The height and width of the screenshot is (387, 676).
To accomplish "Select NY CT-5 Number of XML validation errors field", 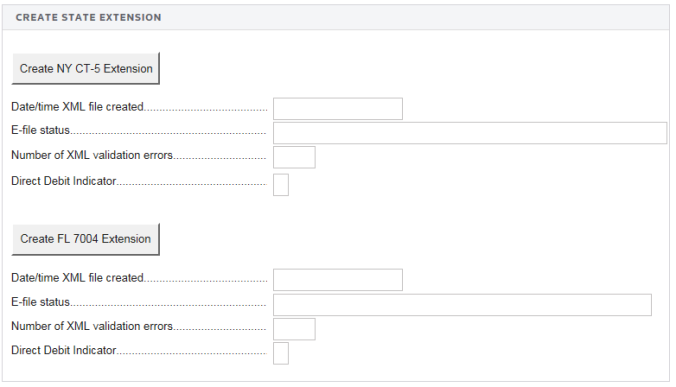I will click(294, 157).
